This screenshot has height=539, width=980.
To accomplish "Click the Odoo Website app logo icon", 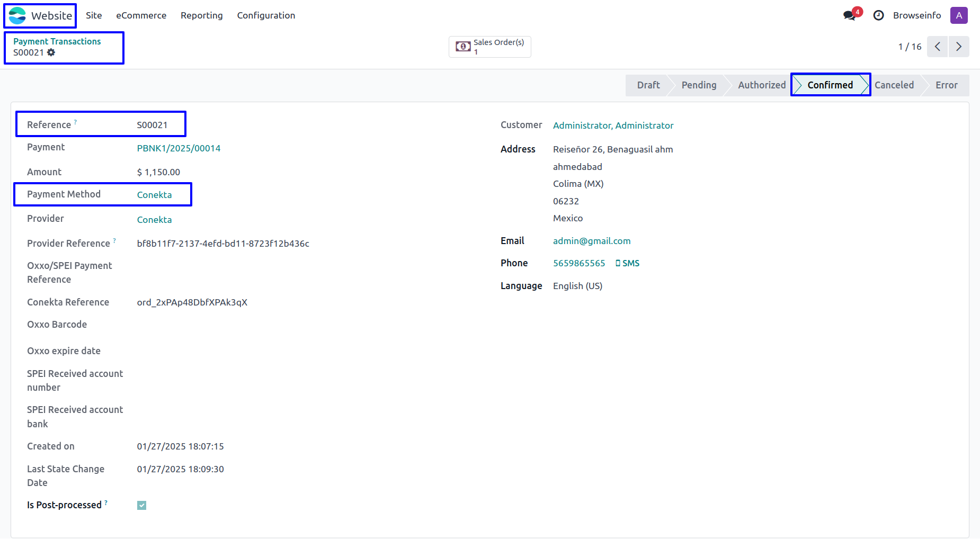I will [x=17, y=15].
